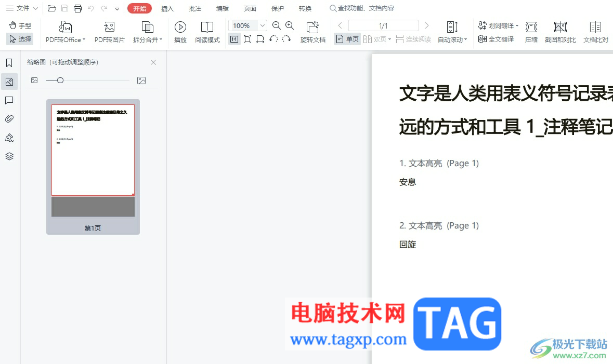The height and width of the screenshot is (364, 613).
Task: Select 双页 double page view
Action: click(374, 39)
